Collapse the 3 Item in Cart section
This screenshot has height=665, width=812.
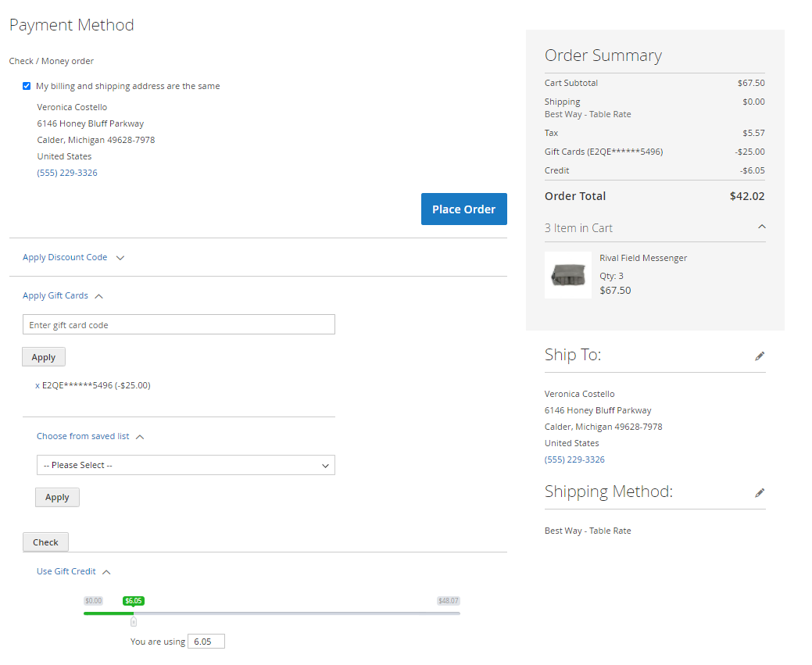(x=762, y=227)
